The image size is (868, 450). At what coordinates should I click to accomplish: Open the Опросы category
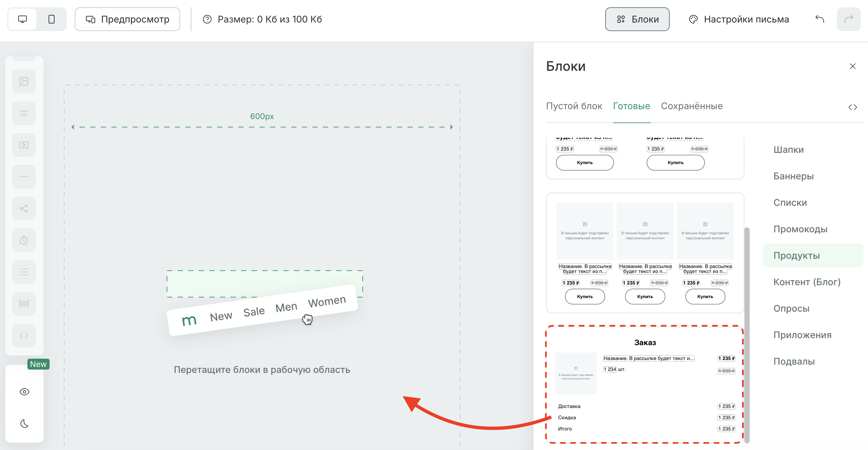[812, 308]
